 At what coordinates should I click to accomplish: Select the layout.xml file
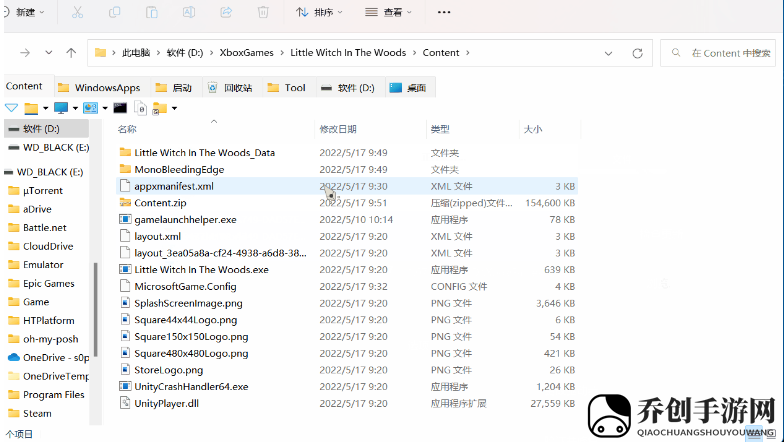[158, 236]
